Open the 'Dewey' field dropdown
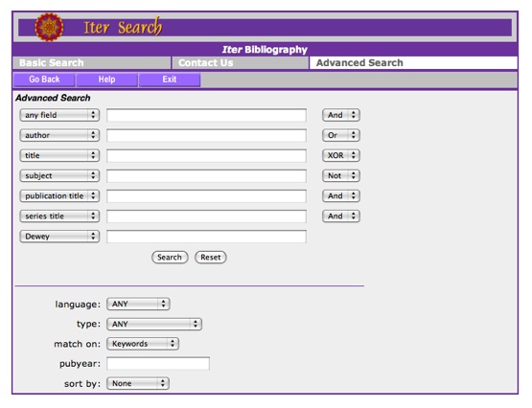 [59, 237]
